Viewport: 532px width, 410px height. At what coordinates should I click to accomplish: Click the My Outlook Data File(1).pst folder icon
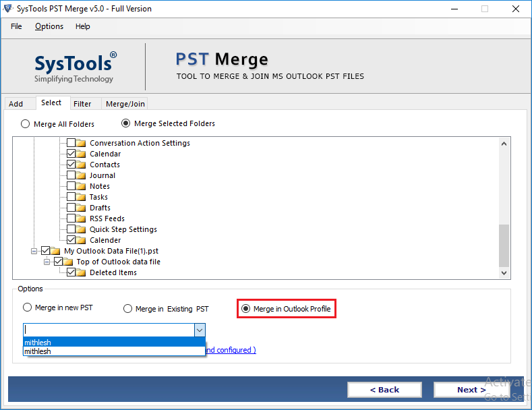55,251
